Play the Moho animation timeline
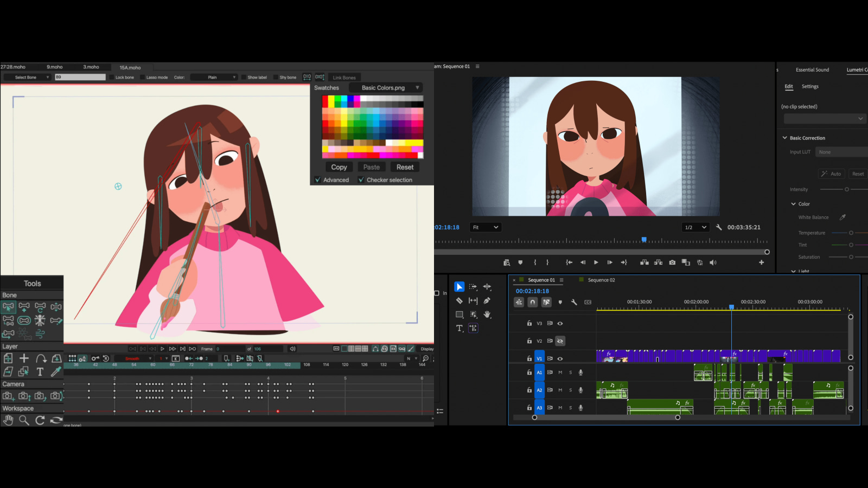The width and height of the screenshot is (868, 488). [162, 349]
